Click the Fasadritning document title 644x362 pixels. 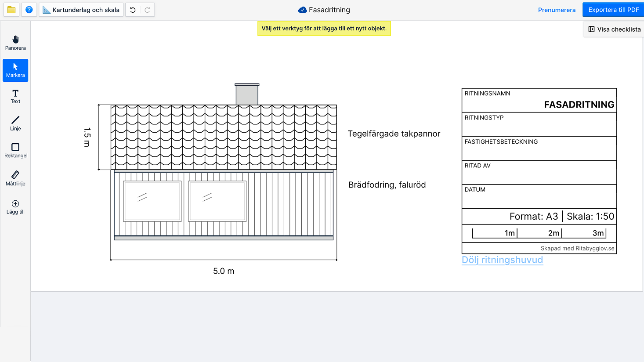[329, 10]
